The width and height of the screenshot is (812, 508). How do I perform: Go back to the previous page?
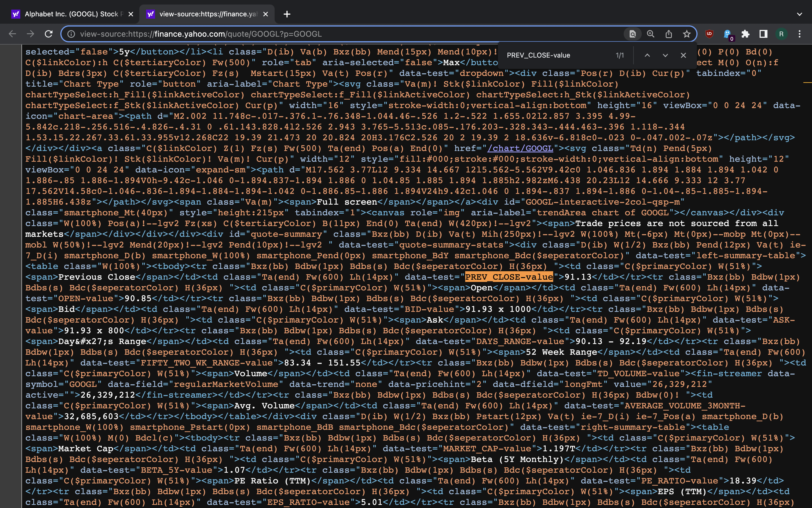[12, 34]
